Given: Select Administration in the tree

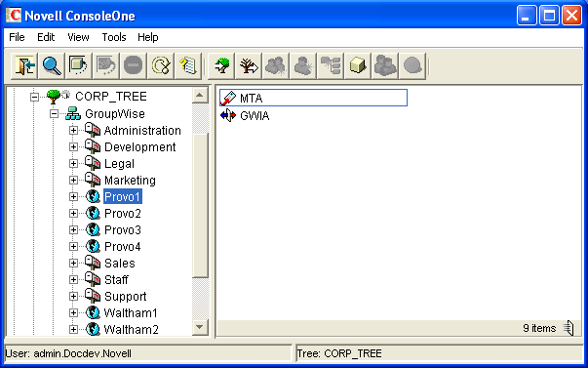Looking at the screenshot, I should point(142,130).
